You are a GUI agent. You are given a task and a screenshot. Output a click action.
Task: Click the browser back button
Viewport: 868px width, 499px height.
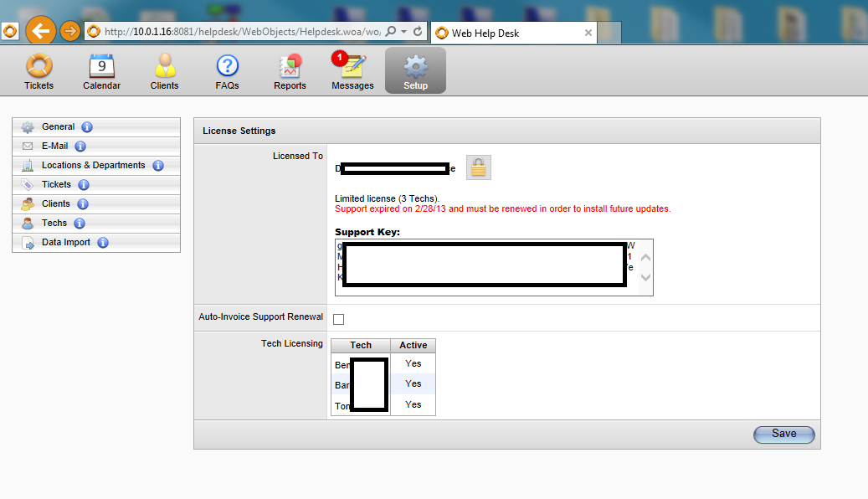(40, 31)
